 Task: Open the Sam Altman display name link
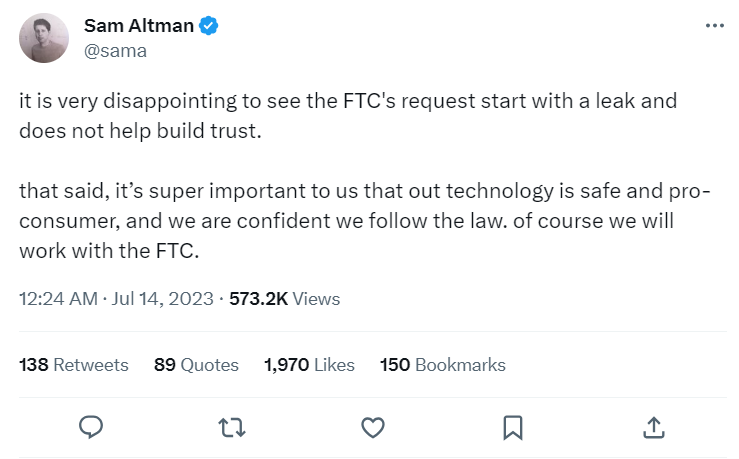139,25
